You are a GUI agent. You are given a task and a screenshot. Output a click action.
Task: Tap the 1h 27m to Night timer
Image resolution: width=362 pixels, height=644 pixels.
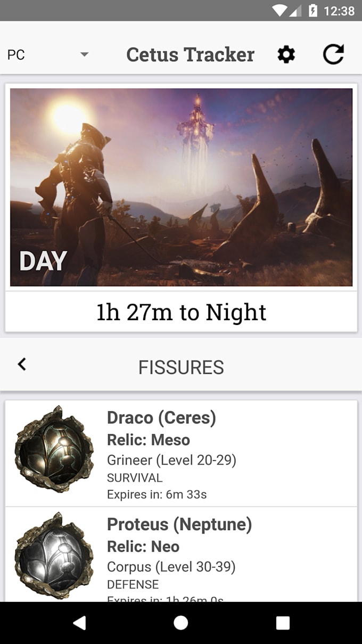[x=181, y=312]
